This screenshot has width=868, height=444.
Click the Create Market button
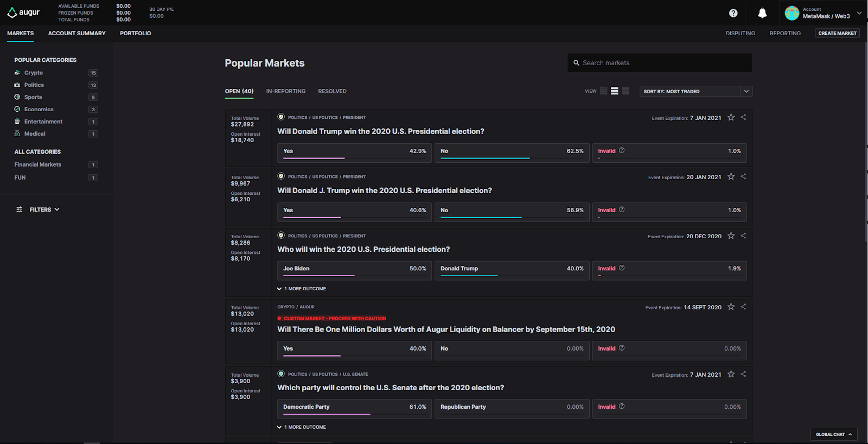coord(838,33)
